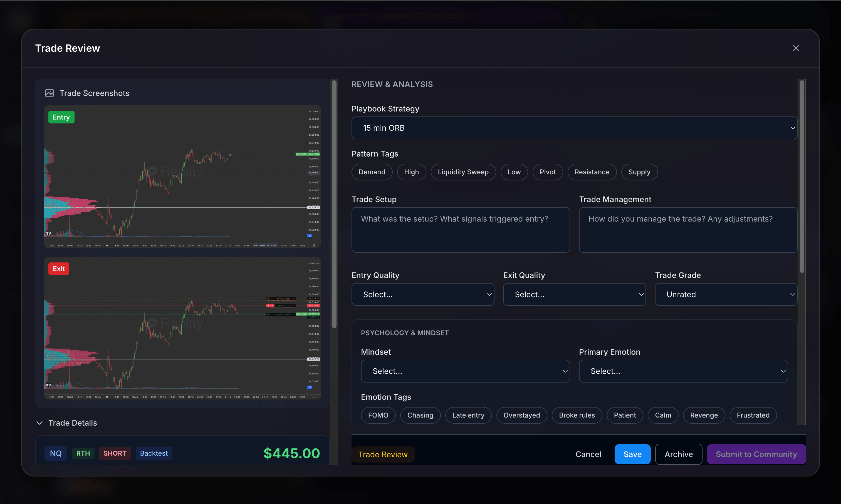Click the TradingView logo on the Exit chart
Viewport: 841px width, 504px height.
pyautogui.click(x=49, y=385)
